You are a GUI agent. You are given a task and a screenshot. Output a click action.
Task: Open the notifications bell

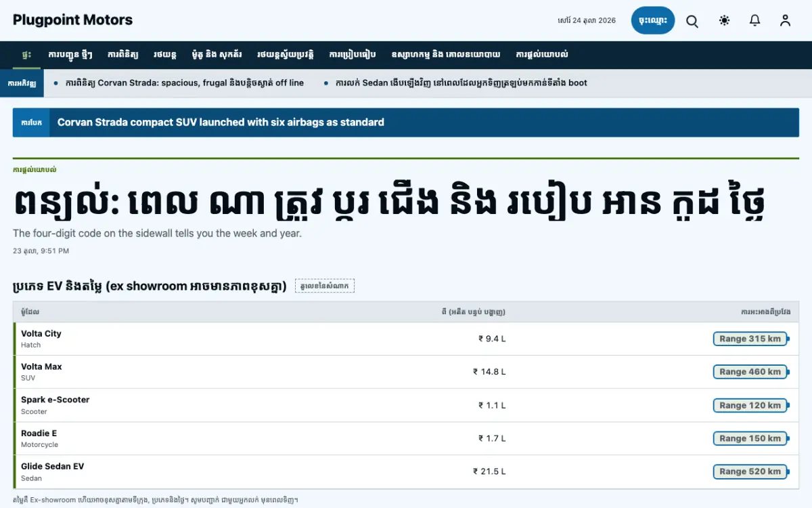pyautogui.click(x=755, y=21)
